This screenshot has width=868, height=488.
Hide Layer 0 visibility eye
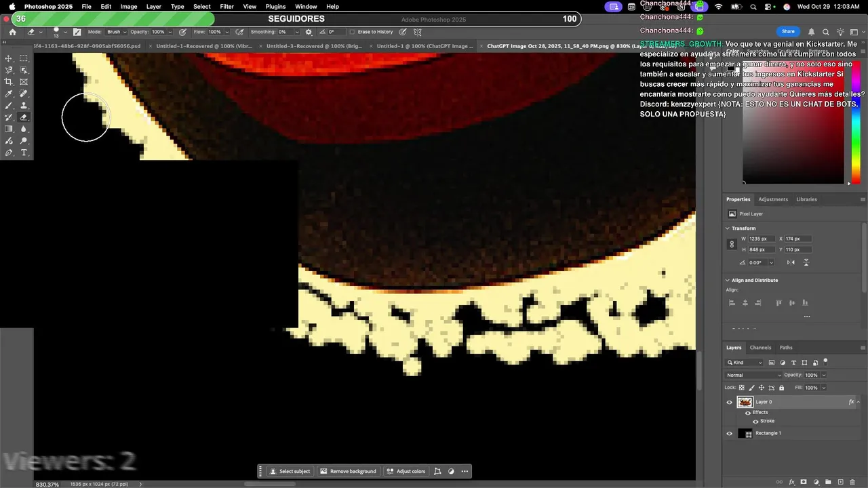pos(730,402)
